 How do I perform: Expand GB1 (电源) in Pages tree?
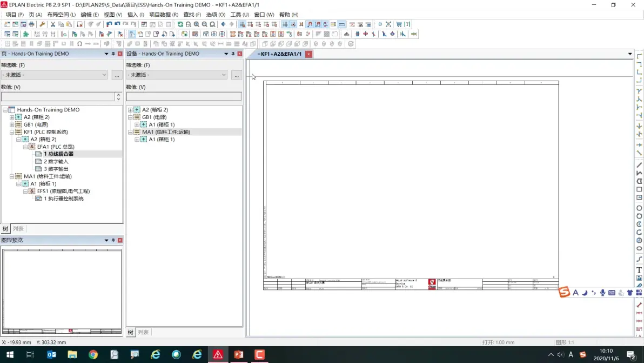coord(12,124)
